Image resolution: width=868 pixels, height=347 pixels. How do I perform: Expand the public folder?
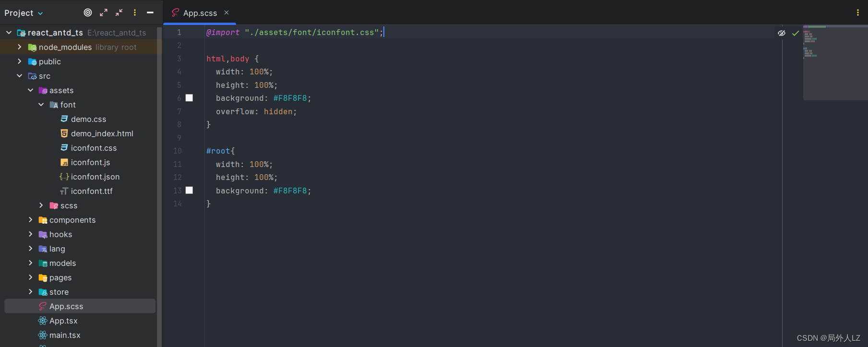[x=20, y=61]
